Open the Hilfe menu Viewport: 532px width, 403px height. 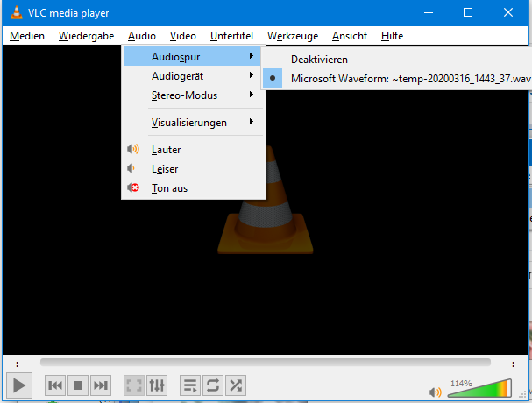coord(393,36)
